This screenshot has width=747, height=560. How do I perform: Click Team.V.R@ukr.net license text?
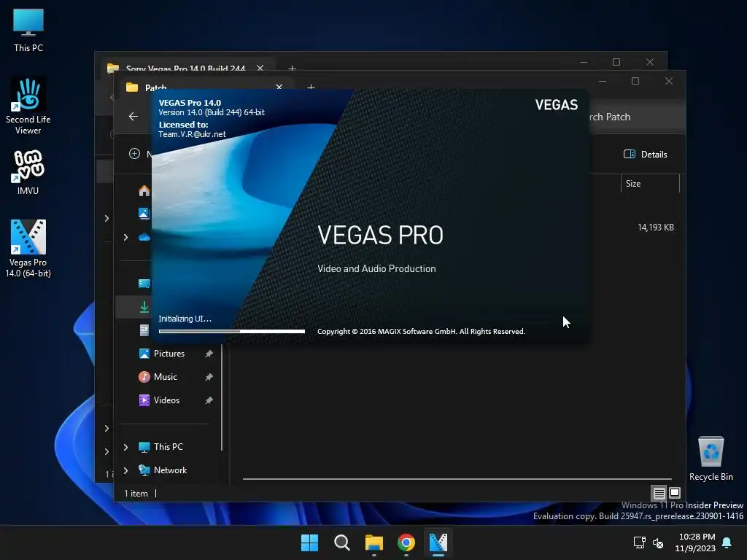click(192, 134)
